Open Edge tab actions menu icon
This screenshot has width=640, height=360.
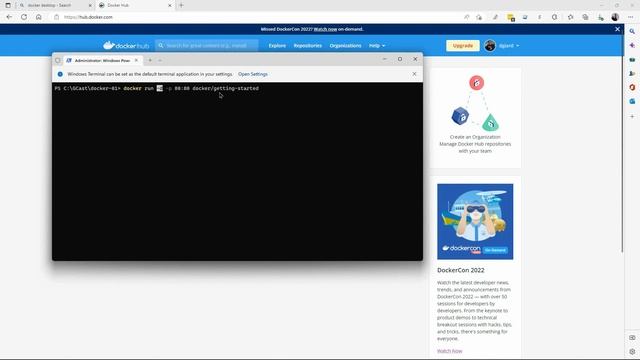point(8,5)
